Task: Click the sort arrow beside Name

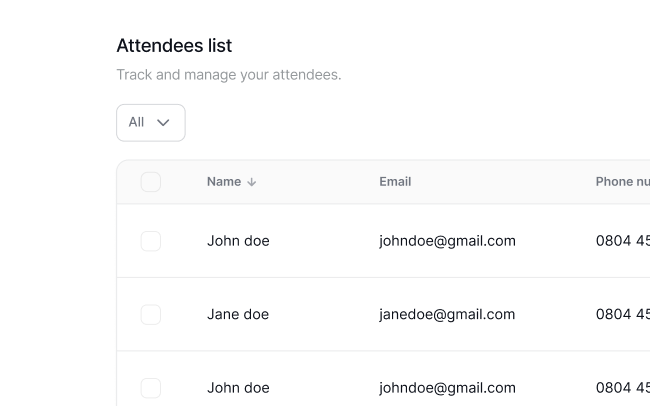Action: pyautogui.click(x=252, y=182)
